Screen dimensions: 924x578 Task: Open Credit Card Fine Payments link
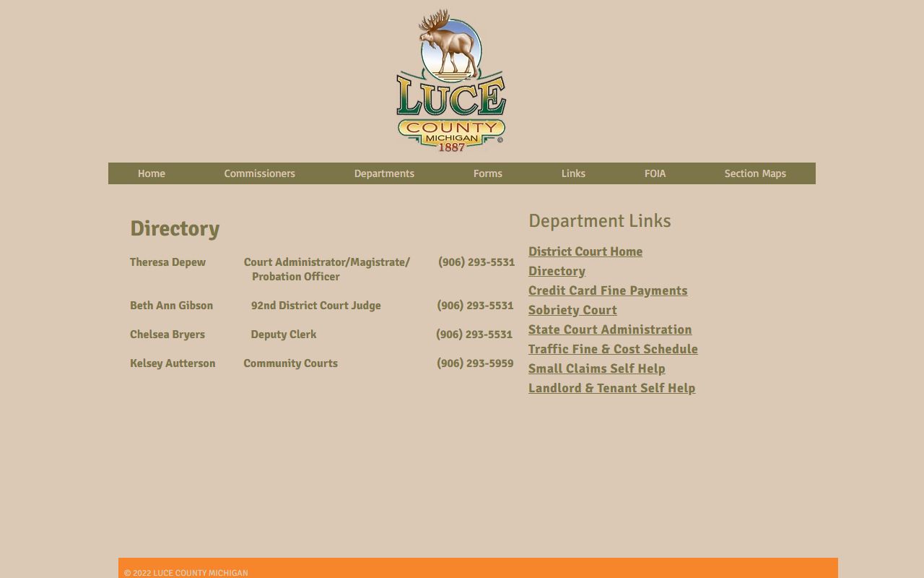[x=608, y=290]
